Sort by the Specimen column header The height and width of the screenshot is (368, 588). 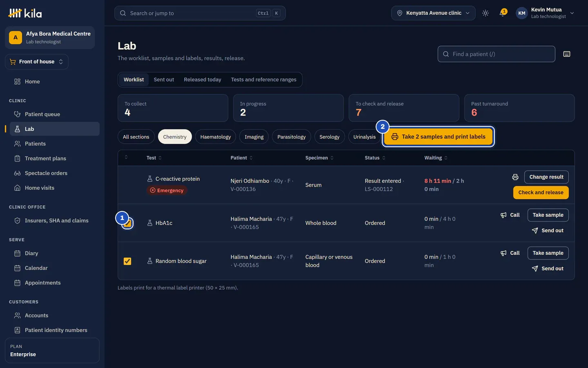click(319, 158)
